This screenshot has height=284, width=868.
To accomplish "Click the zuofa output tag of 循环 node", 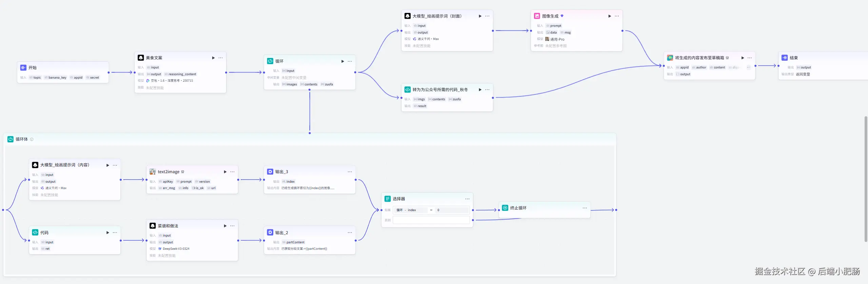I will click(327, 84).
